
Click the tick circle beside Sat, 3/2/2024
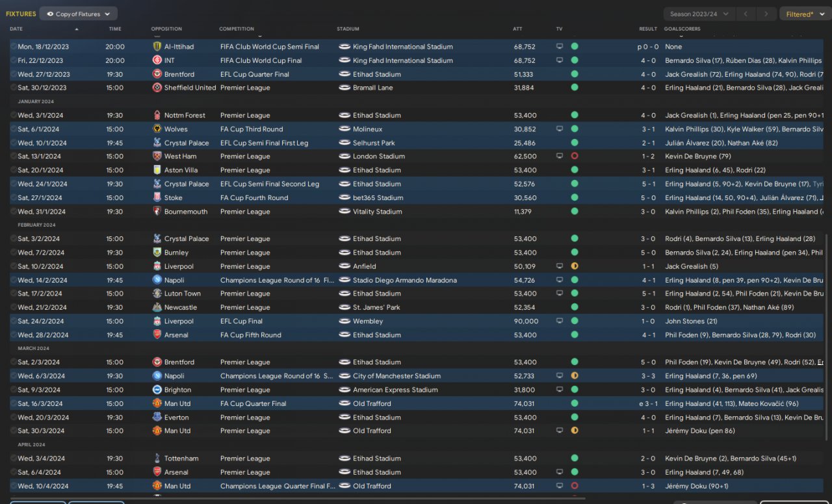coord(13,239)
